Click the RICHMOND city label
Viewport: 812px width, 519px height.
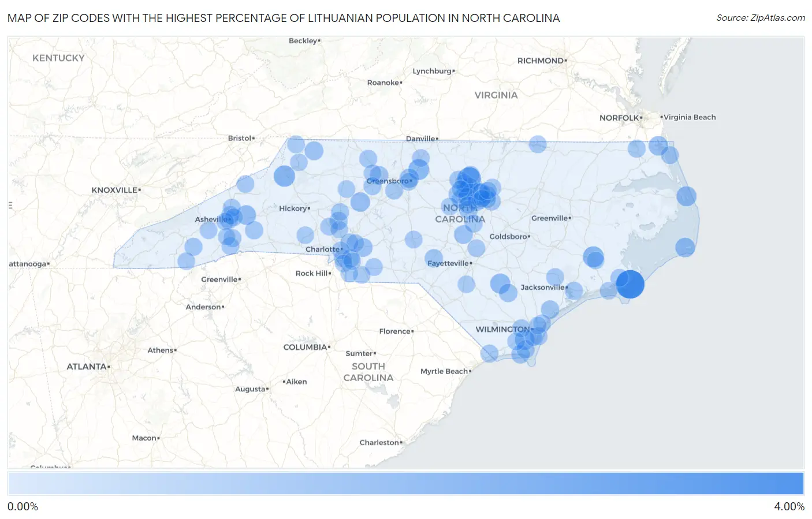pyautogui.click(x=541, y=61)
